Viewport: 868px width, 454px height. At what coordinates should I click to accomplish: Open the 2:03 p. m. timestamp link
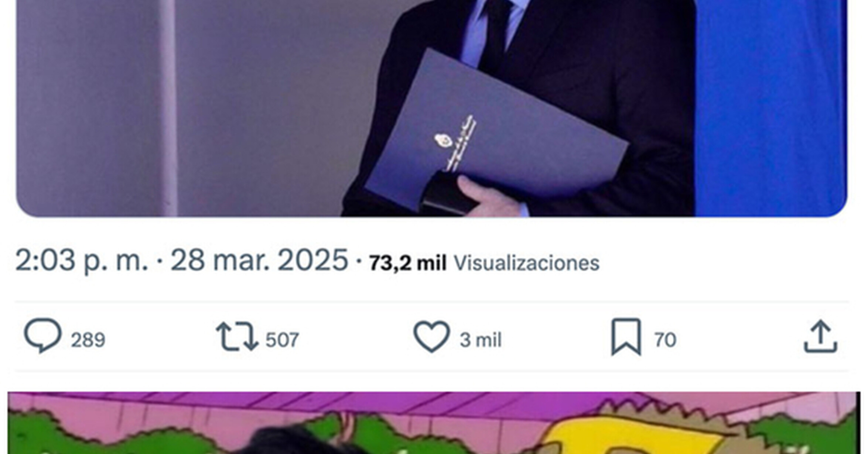tap(82, 261)
